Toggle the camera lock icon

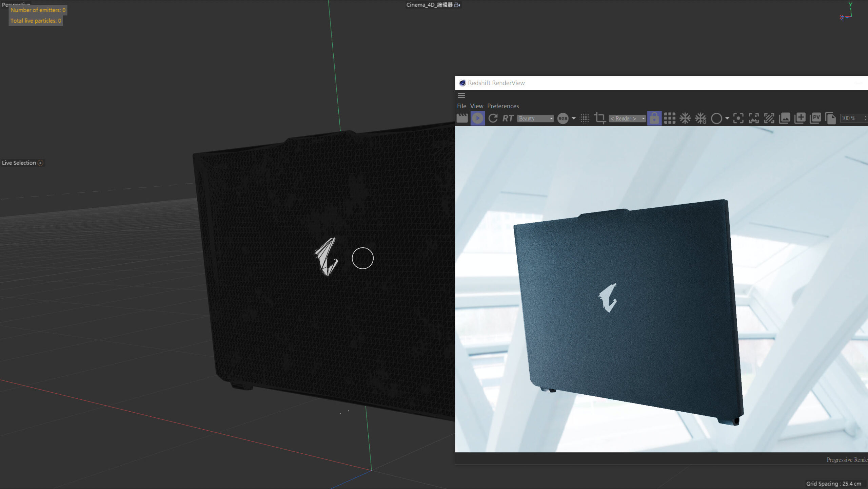[654, 118]
